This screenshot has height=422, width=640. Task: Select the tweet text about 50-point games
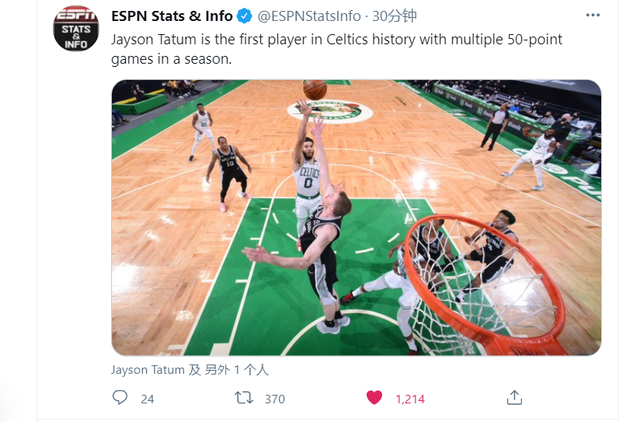pos(336,49)
